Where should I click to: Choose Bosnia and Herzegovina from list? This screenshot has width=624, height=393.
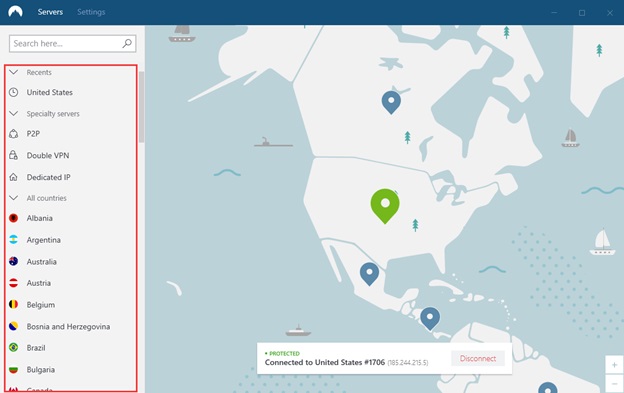68,327
